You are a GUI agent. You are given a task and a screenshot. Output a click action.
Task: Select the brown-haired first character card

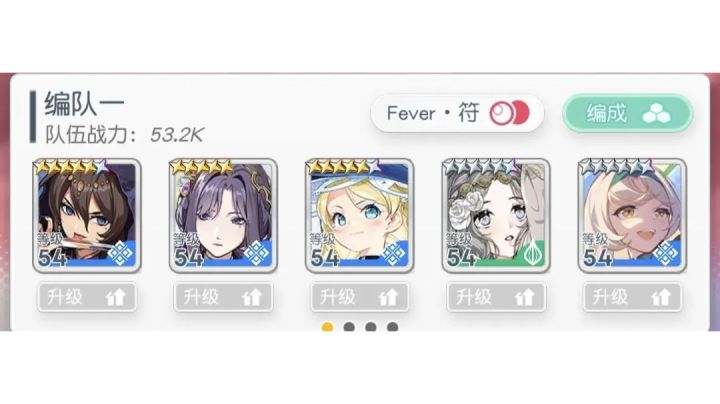[87, 215]
